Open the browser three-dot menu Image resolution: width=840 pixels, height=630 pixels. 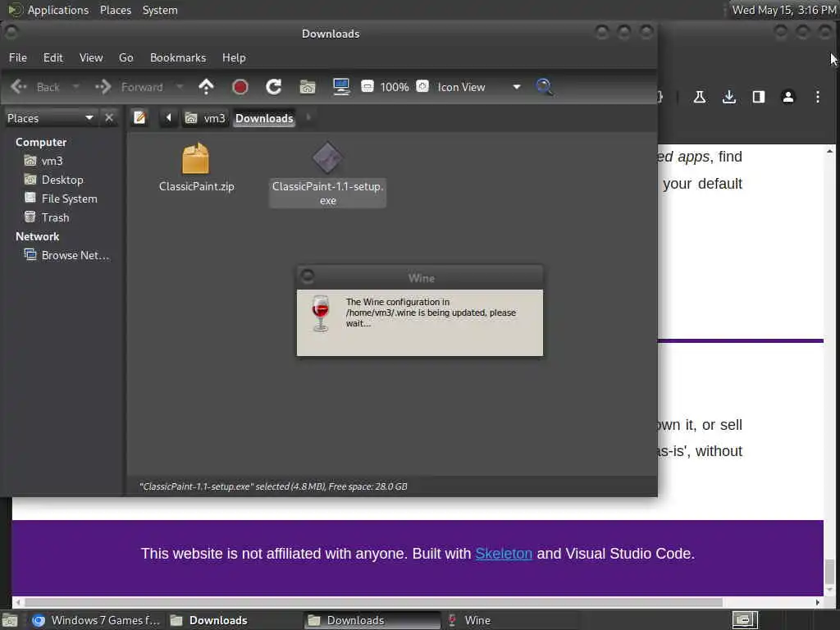pyautogui.click(x=818, y=97)
